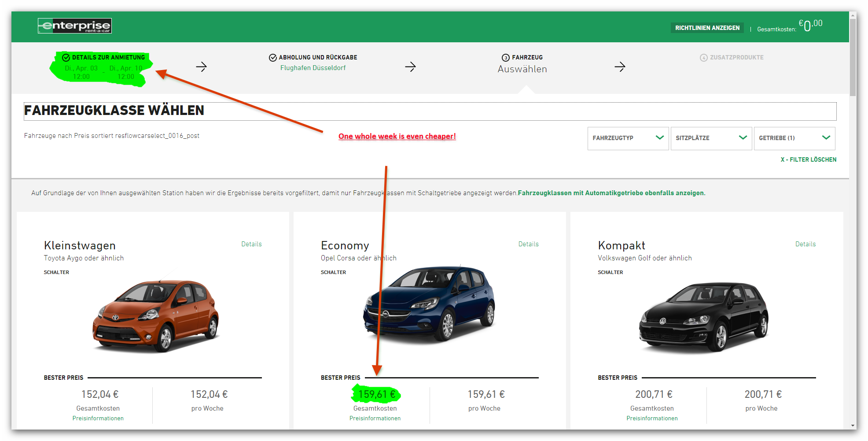The width and height of the screenshot is (868, 441).
Task: Click the scrollbar up arrow at top
Action: pyautogui.click(x=853, y=15)
